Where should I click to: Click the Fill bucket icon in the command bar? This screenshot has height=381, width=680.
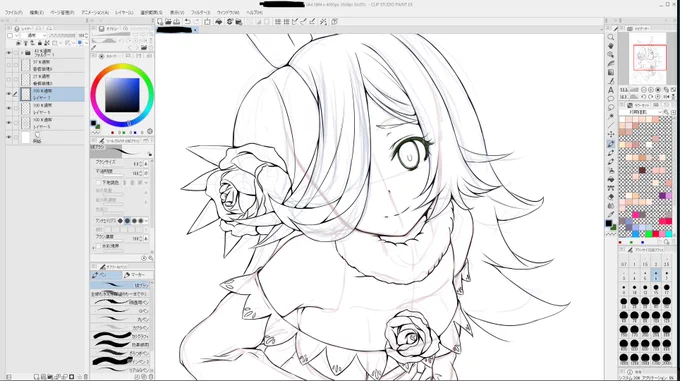pos(219,22)
